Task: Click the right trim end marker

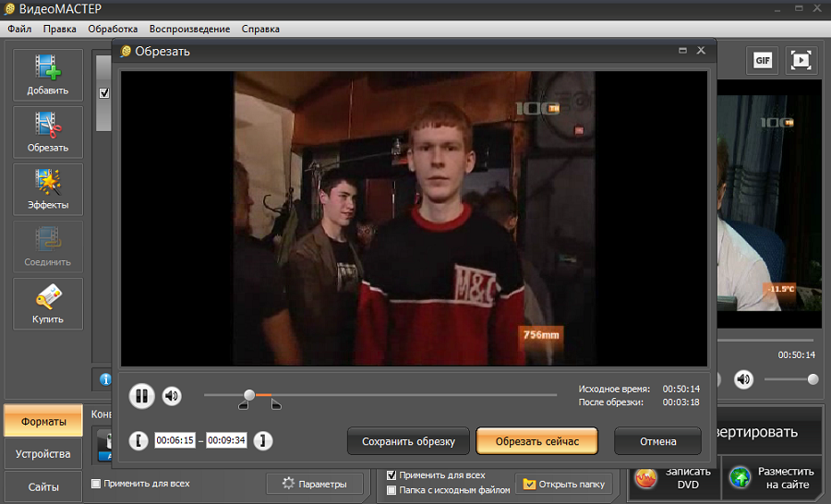Action: click(x=276, y=405)
